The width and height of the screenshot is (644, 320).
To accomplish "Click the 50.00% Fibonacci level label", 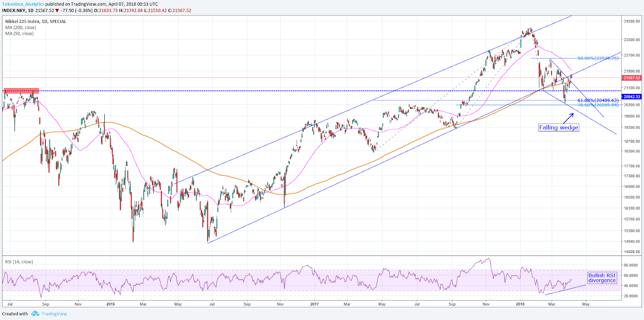I will pyautogui.click(x=598, y=58).
